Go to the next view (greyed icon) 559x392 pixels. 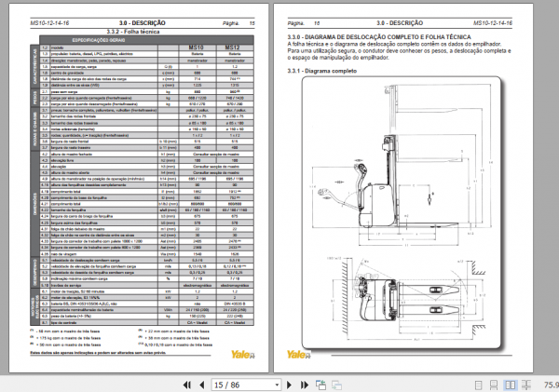(x=336, y=385)
